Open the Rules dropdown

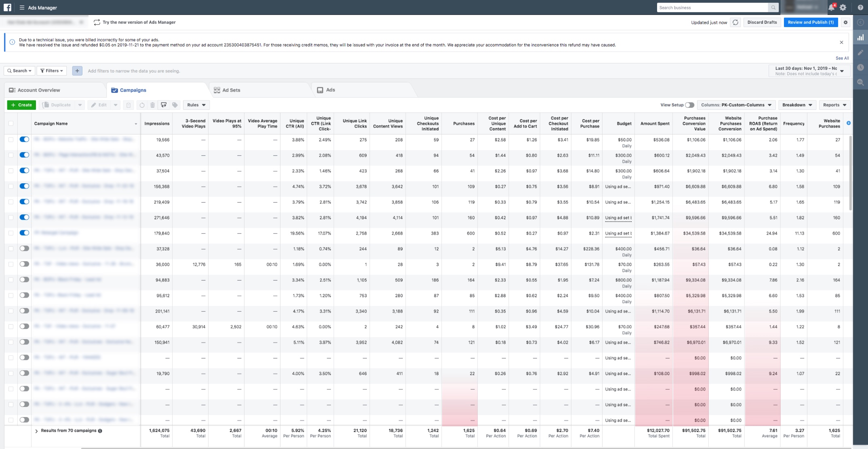pyautogui.click(x=196, y=105)
